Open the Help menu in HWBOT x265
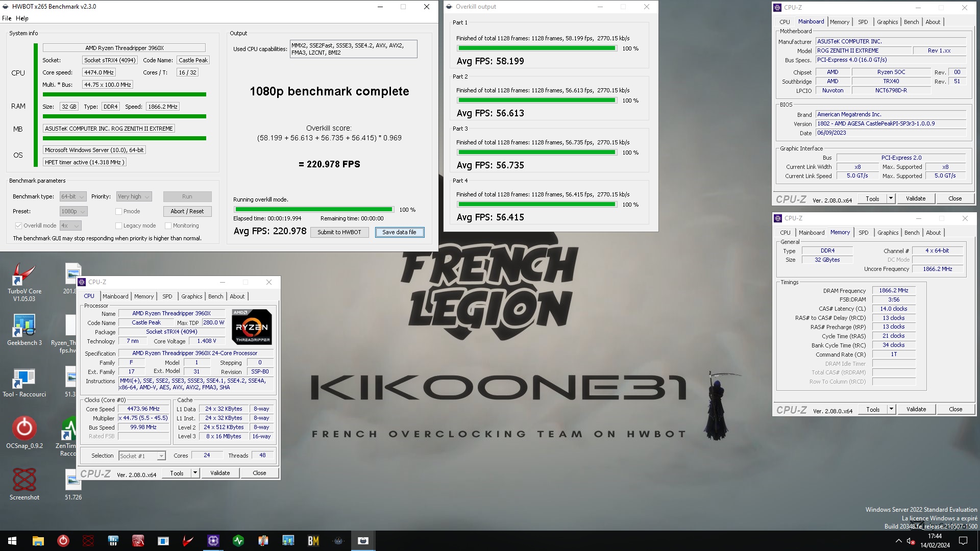This screenshot has height=551, width=980. pos(22,18)
